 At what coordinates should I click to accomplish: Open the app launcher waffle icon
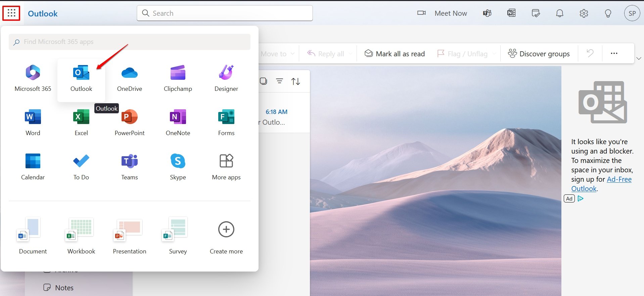(11, 13)
